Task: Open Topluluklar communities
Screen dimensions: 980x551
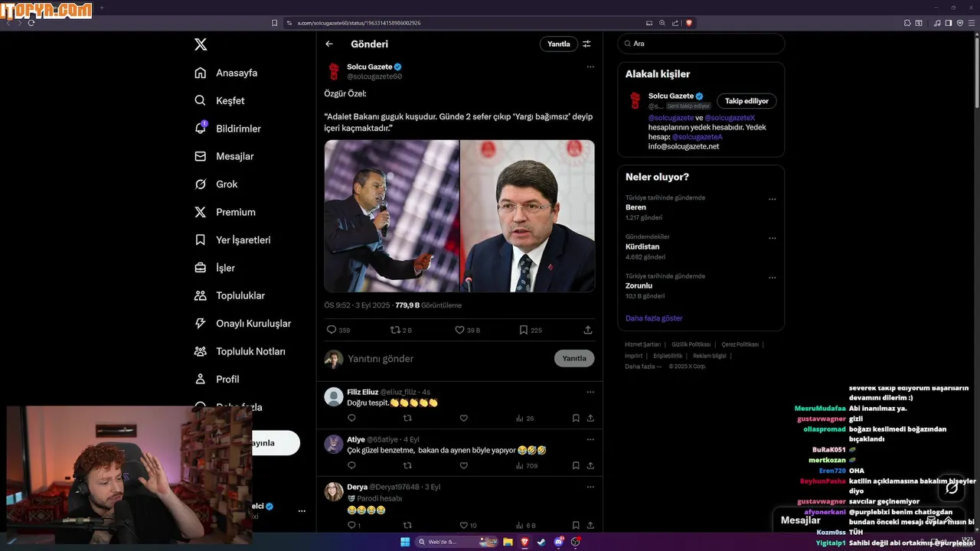Action: coord(230,295)
